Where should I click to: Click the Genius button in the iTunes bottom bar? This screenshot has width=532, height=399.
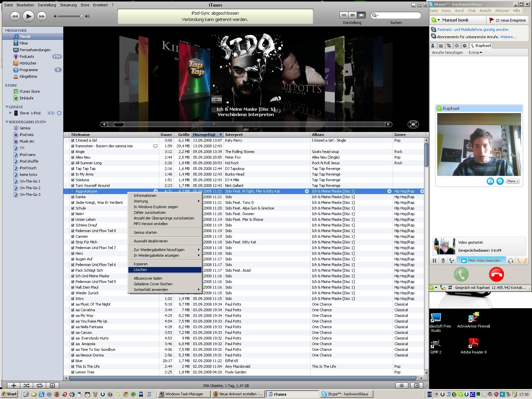point(402,385)
